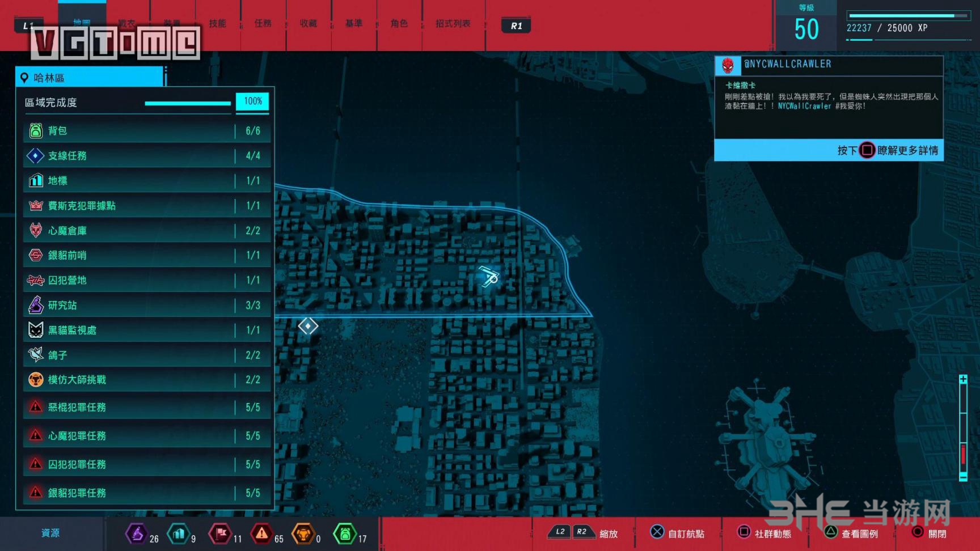Click 關閉 to close the map
The width and height of the screenshot is (980, 551).
[929, 533]
